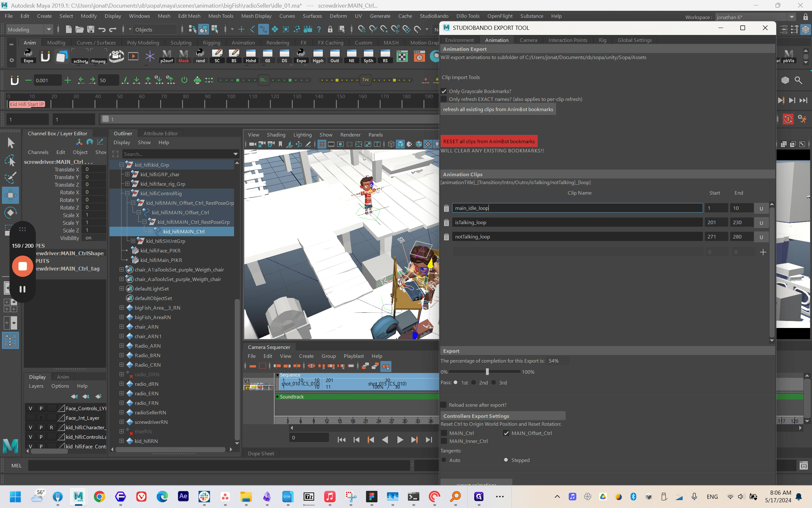The width and height of the screenshot is (812, 508).
Task: Click refresh all existing clips from AnimBot bookmarks
Action: 498,110
